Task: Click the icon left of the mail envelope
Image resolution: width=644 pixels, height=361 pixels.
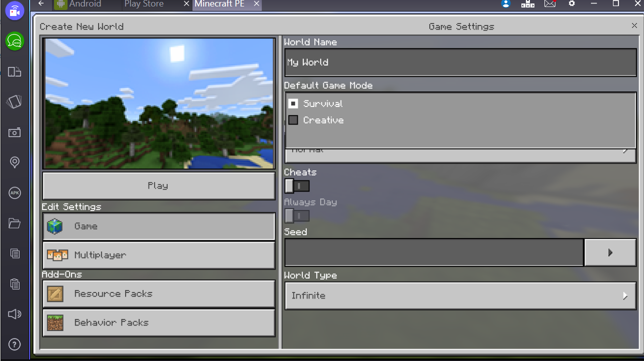Action: [x=528, y=4]
